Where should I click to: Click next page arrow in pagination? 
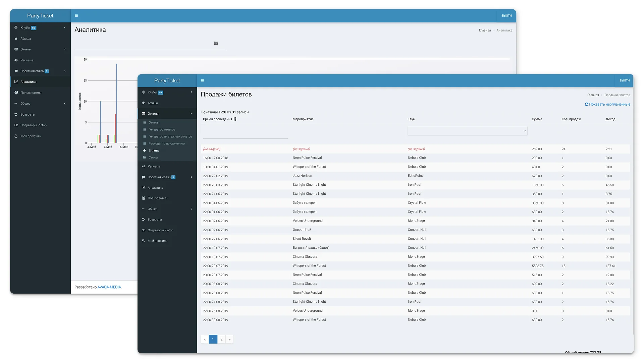(x=230, y=339)
